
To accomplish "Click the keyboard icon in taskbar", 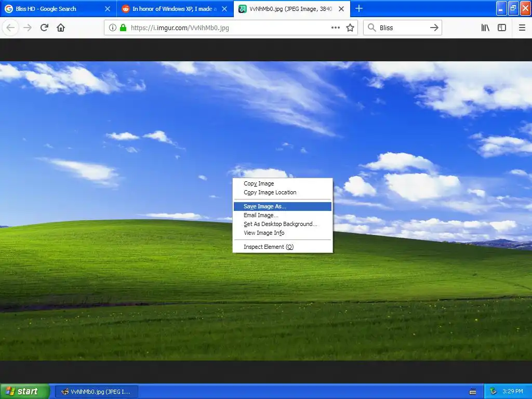I will coord(473,392).
